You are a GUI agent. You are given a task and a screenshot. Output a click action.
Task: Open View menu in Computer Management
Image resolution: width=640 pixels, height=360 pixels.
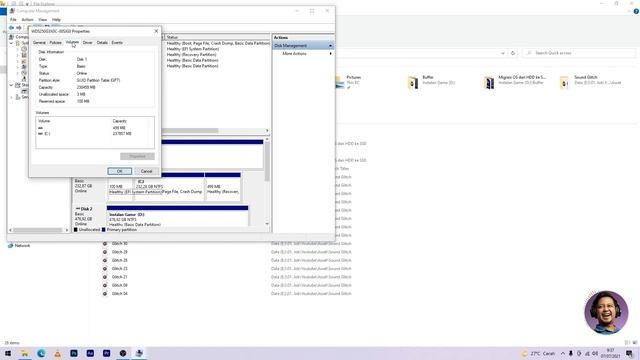point(42,20)
